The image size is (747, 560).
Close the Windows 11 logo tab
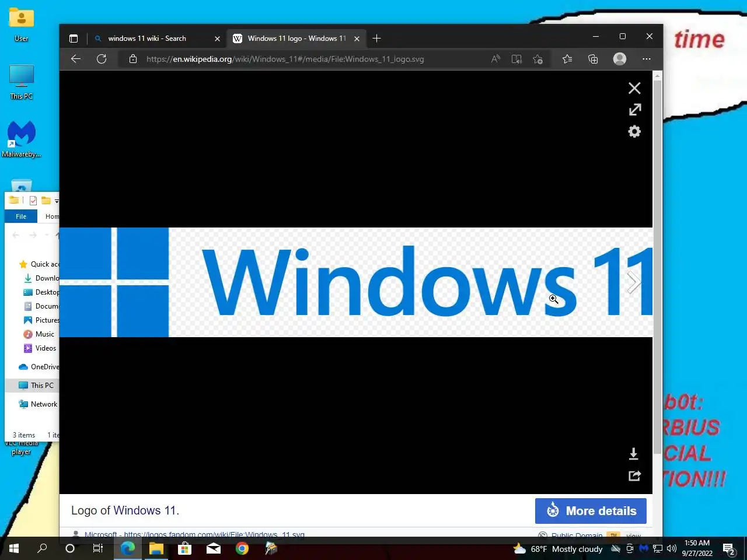(x=357, y=38)
